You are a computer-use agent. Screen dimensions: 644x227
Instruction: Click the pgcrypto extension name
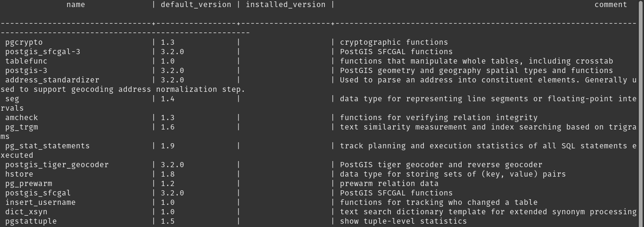point(24,42)
